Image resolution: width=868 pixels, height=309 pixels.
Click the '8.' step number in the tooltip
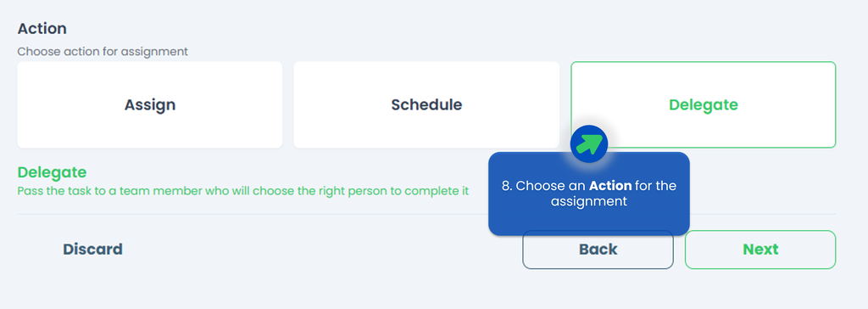click(507, 186)
